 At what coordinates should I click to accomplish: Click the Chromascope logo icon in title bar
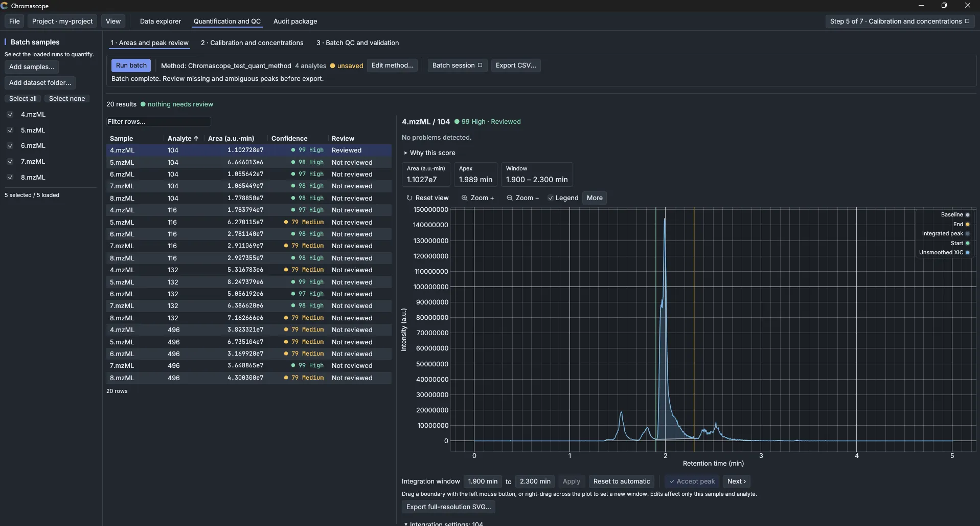pyautogui.click(x=5, y=6)
